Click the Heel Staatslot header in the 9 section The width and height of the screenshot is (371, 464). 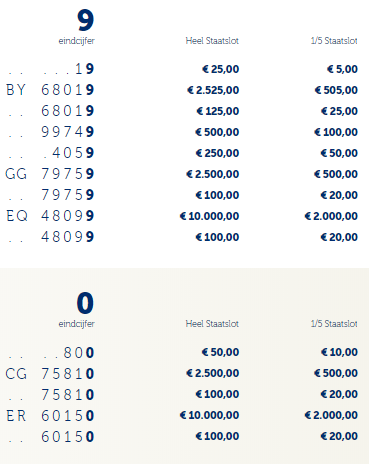tap(212, 41)
